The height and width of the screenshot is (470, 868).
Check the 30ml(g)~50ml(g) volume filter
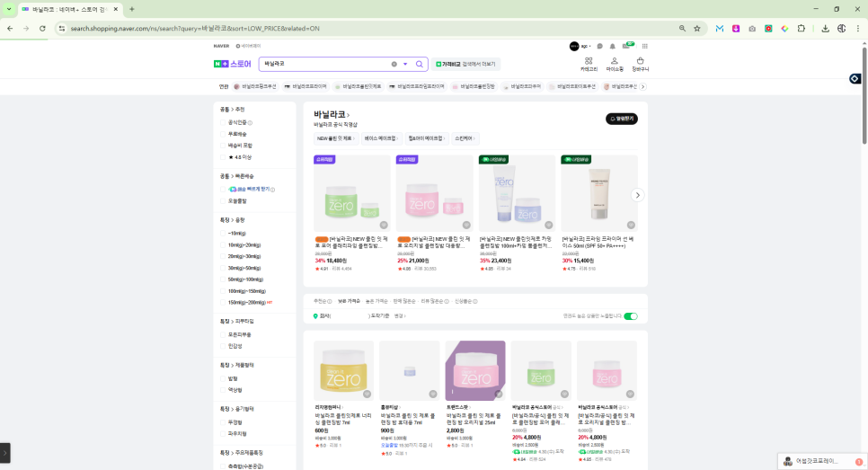coord(223,268)
